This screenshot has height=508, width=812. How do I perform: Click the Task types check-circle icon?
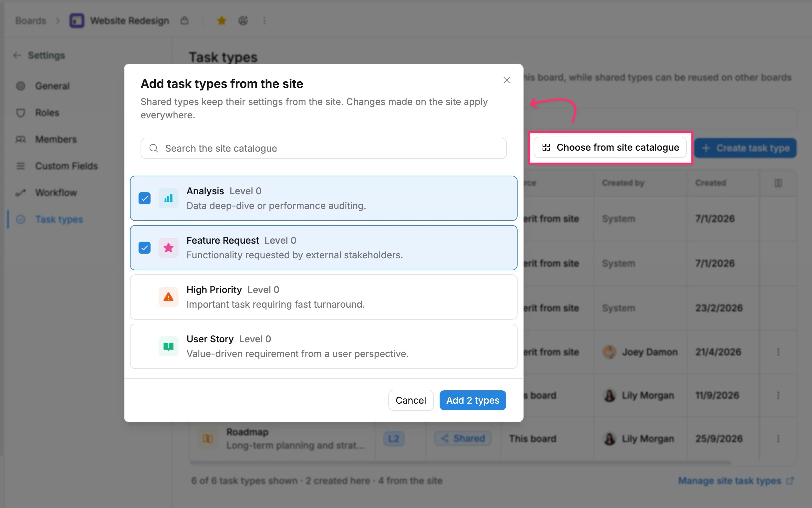tap(20, 219)
